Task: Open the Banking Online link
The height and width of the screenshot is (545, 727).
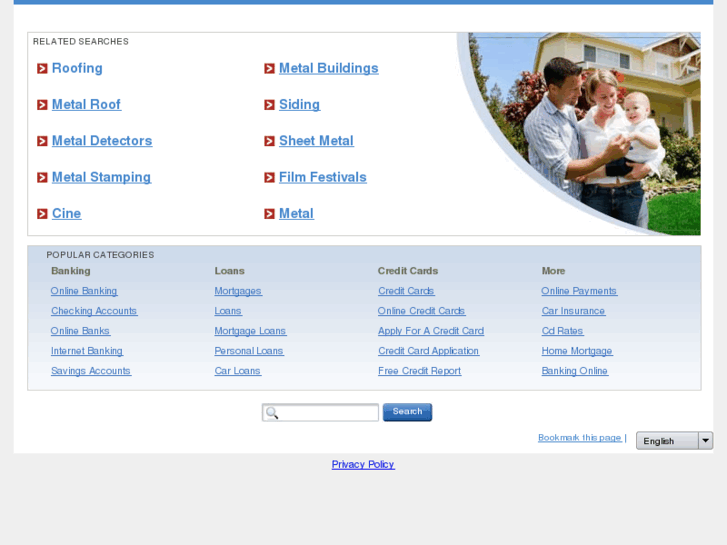Action: click(x=574, y=371)
